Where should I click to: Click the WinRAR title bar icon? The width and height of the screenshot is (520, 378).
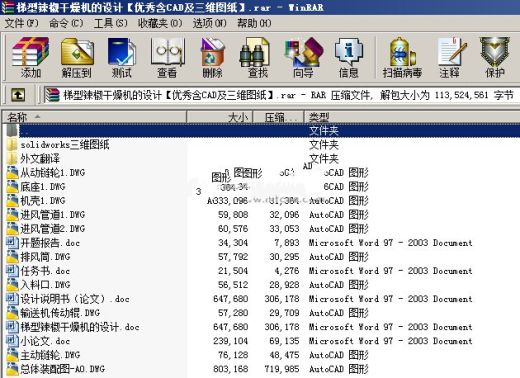coord(7,7)
